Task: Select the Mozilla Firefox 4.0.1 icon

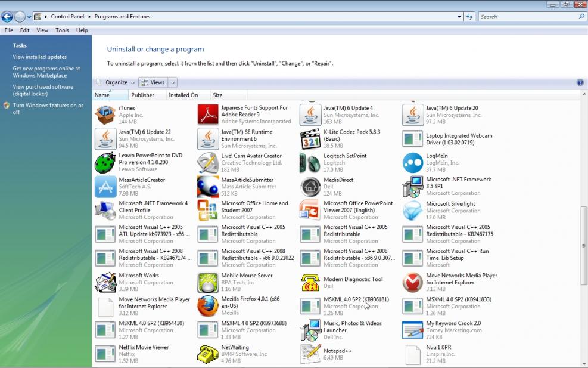Action: coord(208,306)
